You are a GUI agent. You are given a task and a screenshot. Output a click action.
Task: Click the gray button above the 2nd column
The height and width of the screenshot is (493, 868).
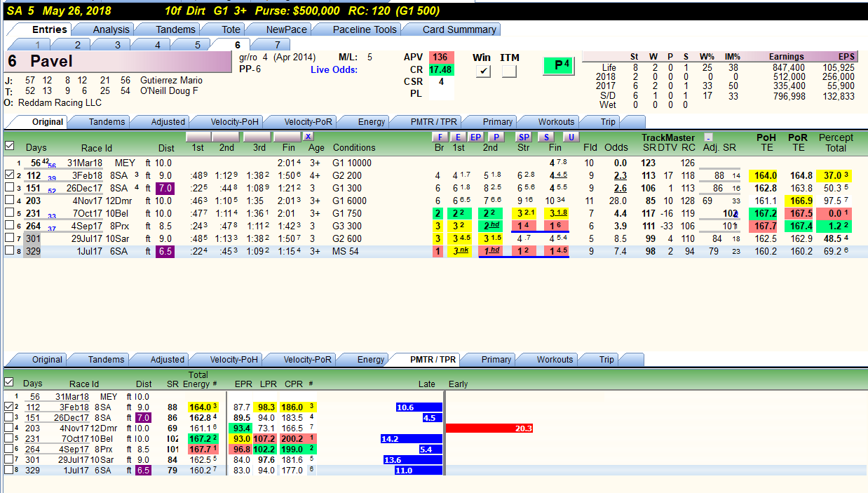click(x=226, y=137)
